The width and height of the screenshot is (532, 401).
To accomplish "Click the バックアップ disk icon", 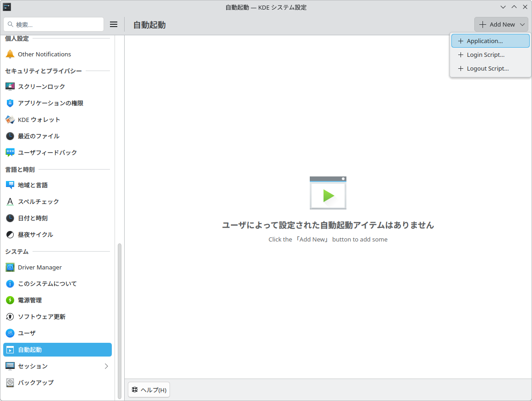I will click(x=10, y=383).
